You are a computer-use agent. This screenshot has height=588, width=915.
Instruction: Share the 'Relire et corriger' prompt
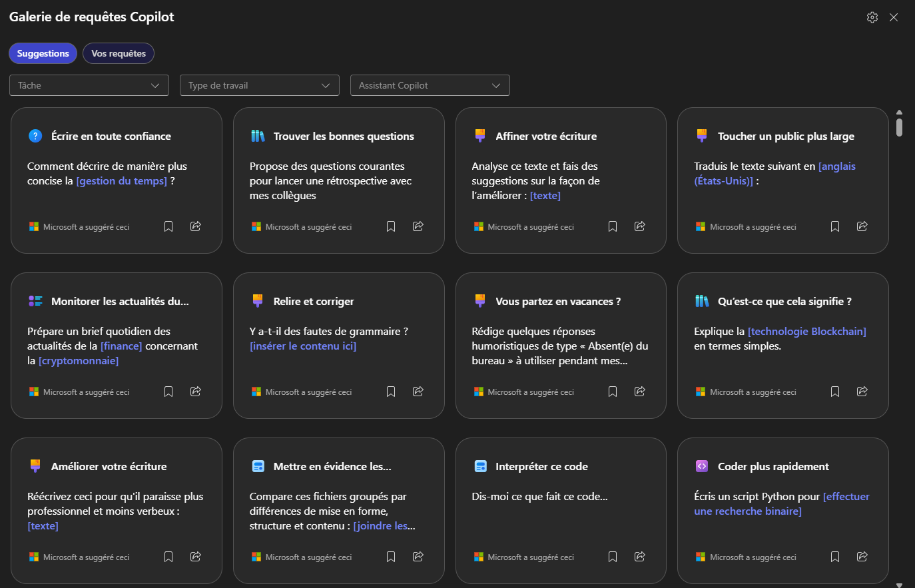pyautogui.click(x=418, y=392)
